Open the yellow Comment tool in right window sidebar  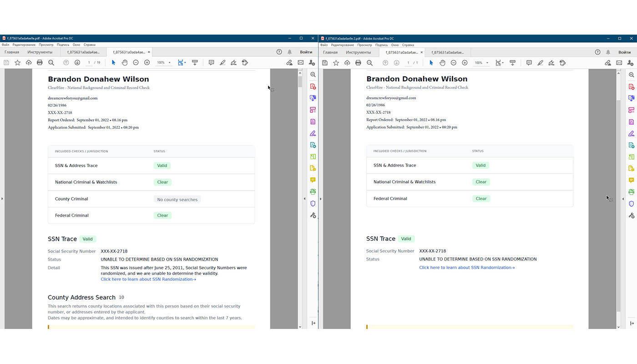pyautogui.click(x=631, y=180)
